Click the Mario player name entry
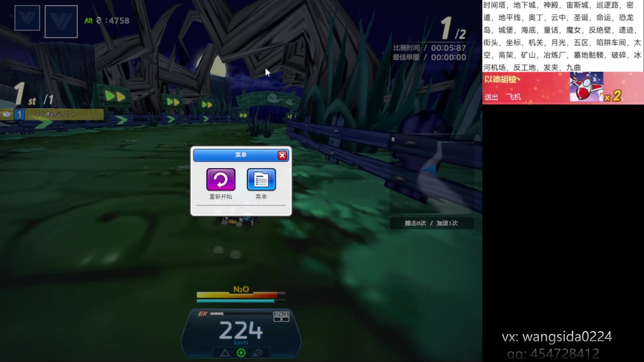Viewport: 644px width, 362px height. (56, 114)
